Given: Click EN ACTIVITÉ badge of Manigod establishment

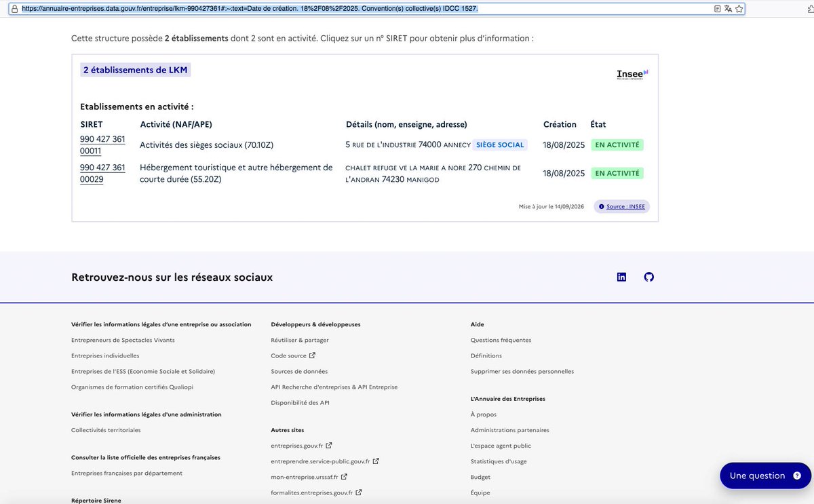Looking at the screenshot, I should tap(617, 173).
